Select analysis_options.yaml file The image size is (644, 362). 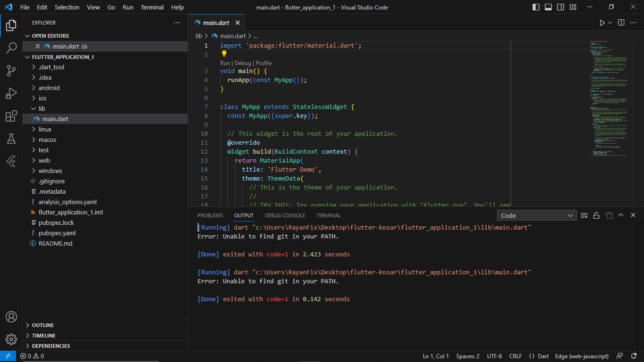pos(67,202)
